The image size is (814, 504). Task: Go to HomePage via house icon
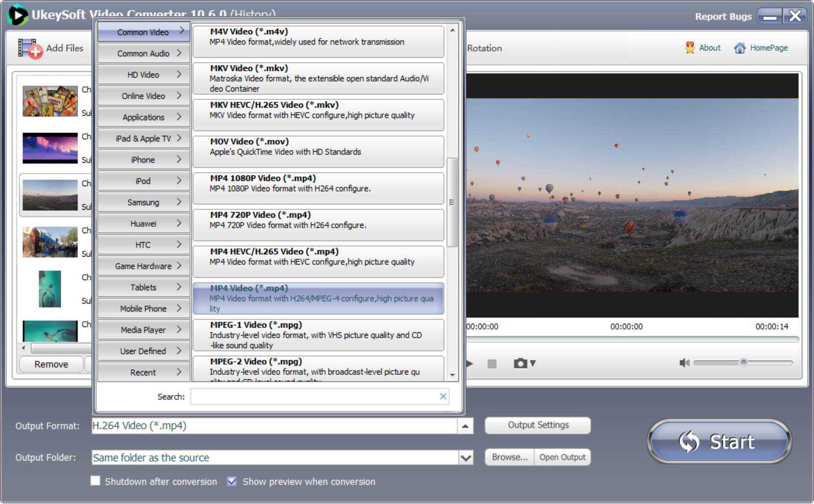[740, 48]
